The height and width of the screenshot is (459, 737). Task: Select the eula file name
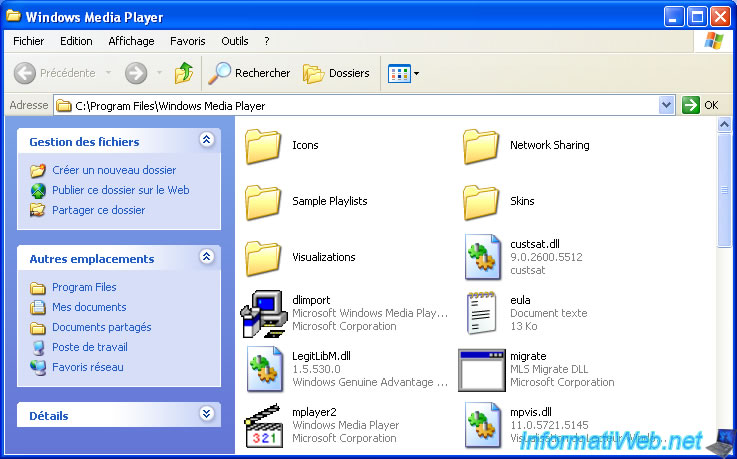pos(520,300)
